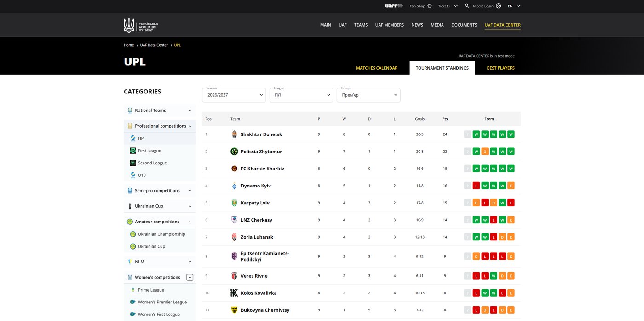Click Veres Rivne team crest
Viewport: 644px width, 321px height.
coord(235,276)
